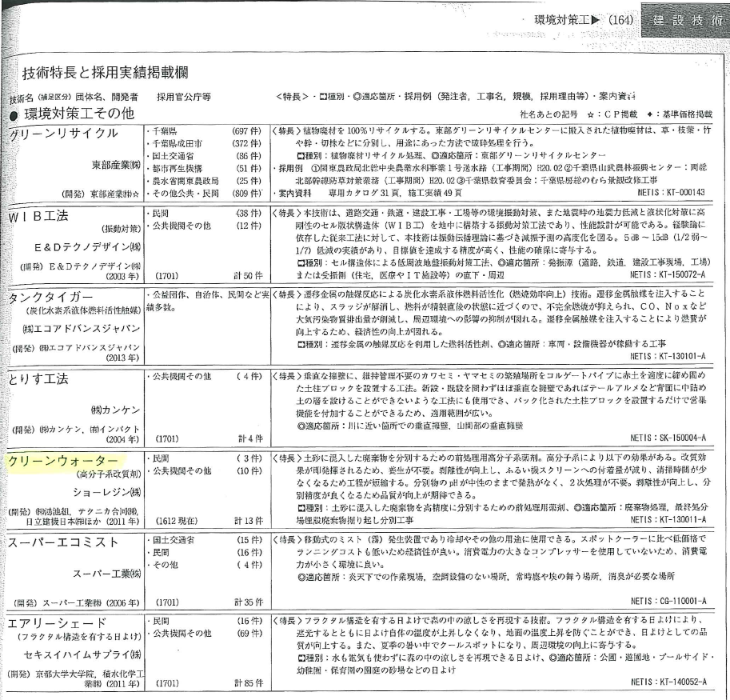Click the とりす工法 entry heading
This screenshot has height=700, width=730.
(x=38, y=378)
